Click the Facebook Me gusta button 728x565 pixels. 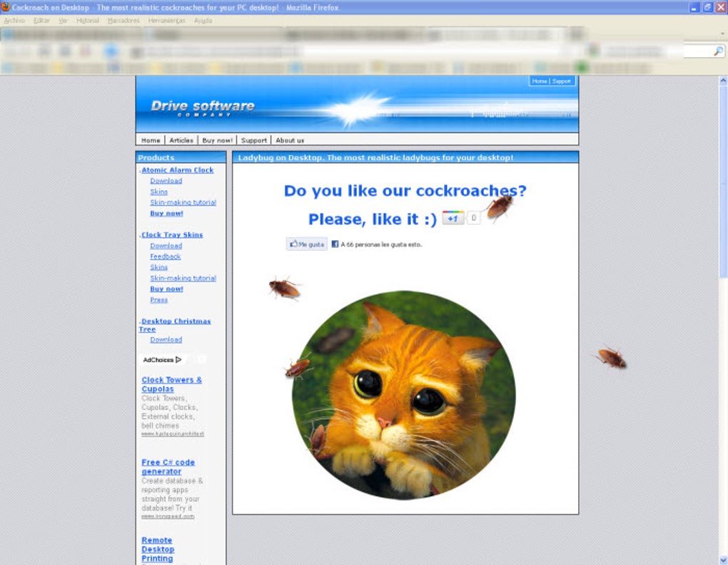(307, 244)
